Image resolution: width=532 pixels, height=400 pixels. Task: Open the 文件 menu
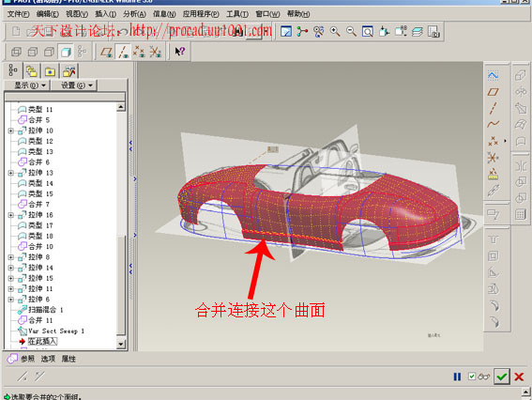[19, 14]
